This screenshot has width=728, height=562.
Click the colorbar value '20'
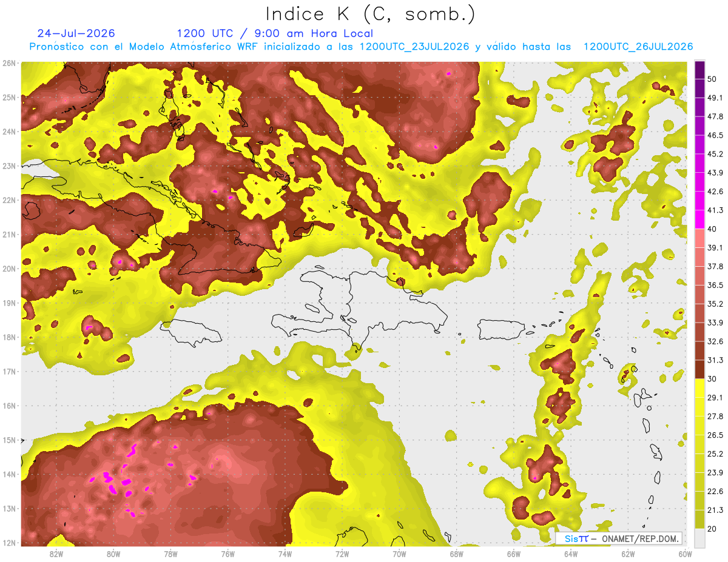[x=713, y=529]
